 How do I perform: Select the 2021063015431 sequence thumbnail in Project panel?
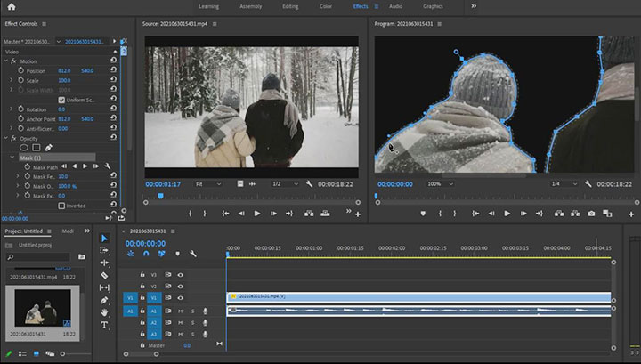click(42, 309)
